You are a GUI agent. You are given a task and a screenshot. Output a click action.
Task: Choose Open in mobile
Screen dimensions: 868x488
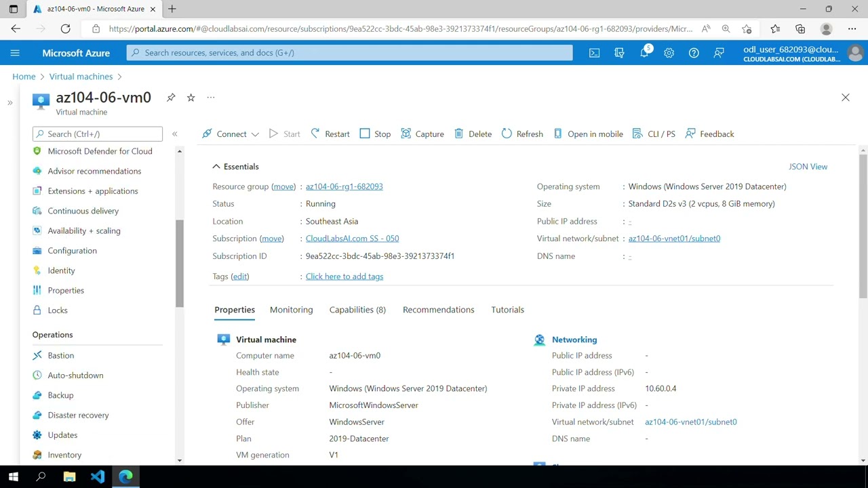coord(588,134)
